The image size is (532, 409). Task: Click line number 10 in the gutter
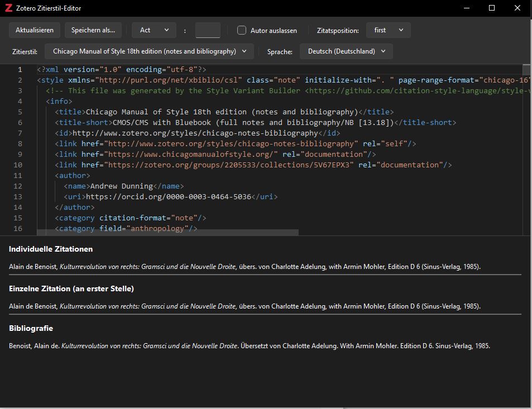click(18, 165)
